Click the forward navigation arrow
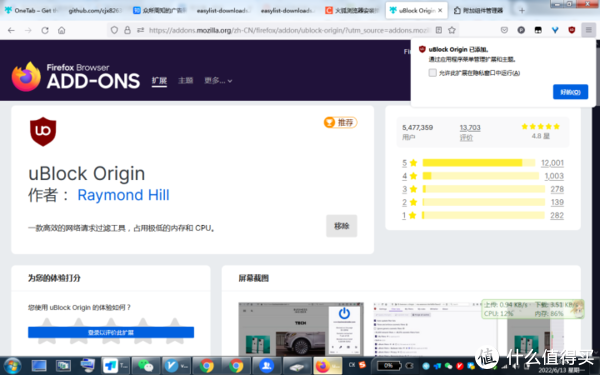This screenshot has height=375, width=600. tap(28, 30)
